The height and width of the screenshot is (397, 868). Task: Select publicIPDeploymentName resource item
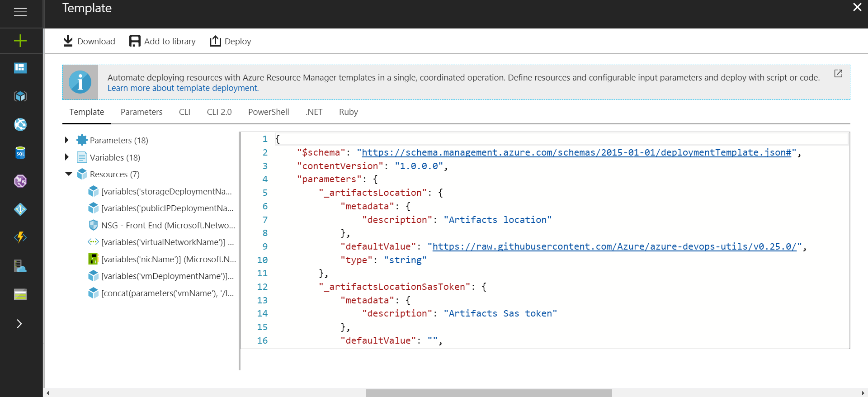167,208
